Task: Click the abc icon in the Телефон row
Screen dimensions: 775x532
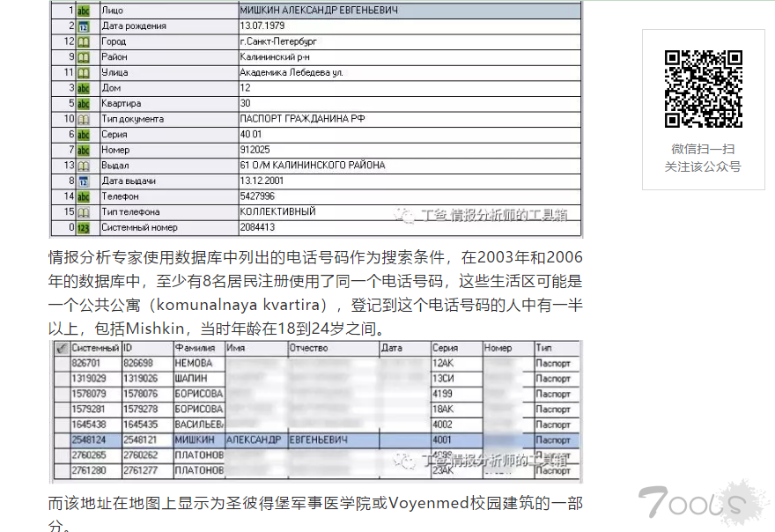Action: tap(84, 196)
